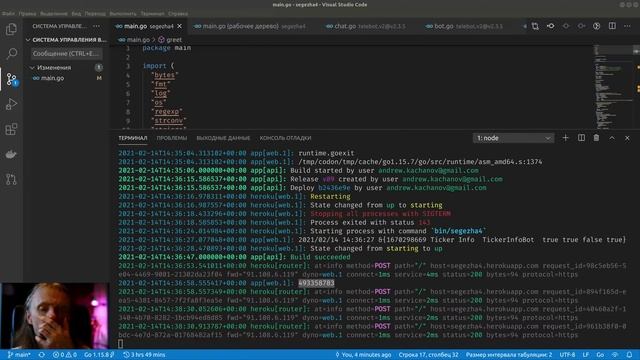The image size is (640, 360).
Task: Select the main.go segezha4 editor tab
Action: (x=149, y=26)
